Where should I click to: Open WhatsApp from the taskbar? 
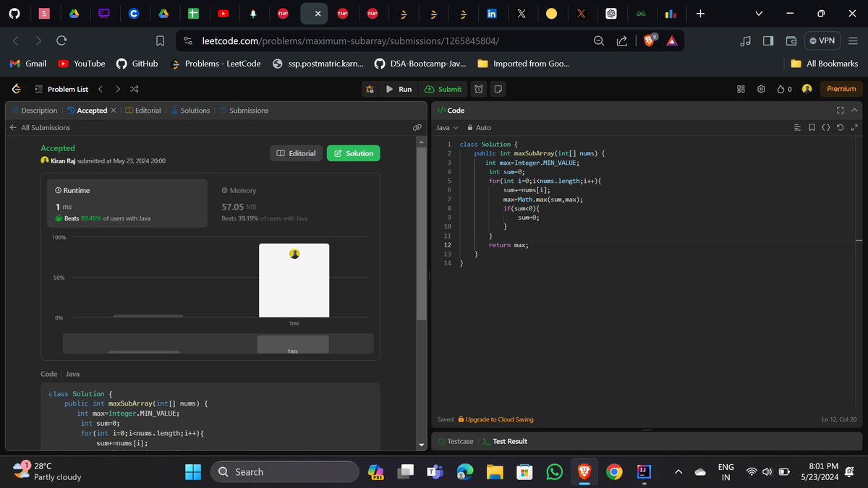tap(553, 472)
